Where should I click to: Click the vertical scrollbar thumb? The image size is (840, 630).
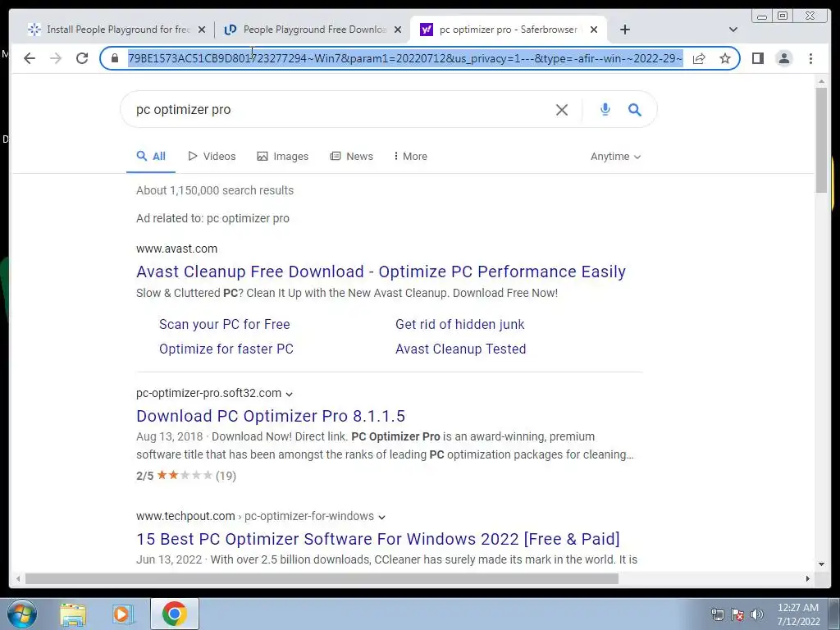821,139
